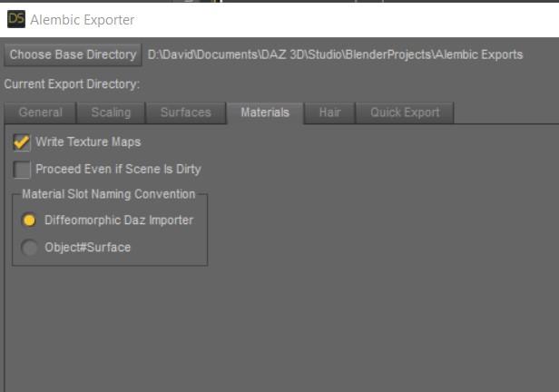Enable Proceed Even if Scene Is Dirty
This screenshot has width=559, height=392.
point(22,170)
